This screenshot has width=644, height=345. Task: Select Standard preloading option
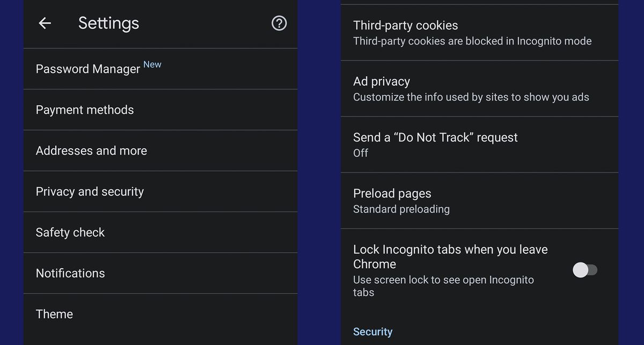tap(401, 209)
